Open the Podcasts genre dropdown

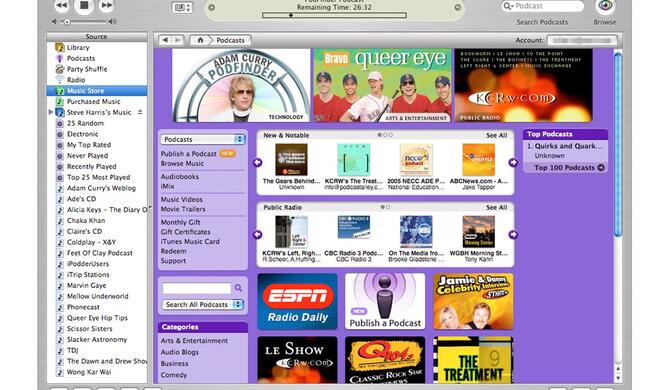tap(202, 139)
